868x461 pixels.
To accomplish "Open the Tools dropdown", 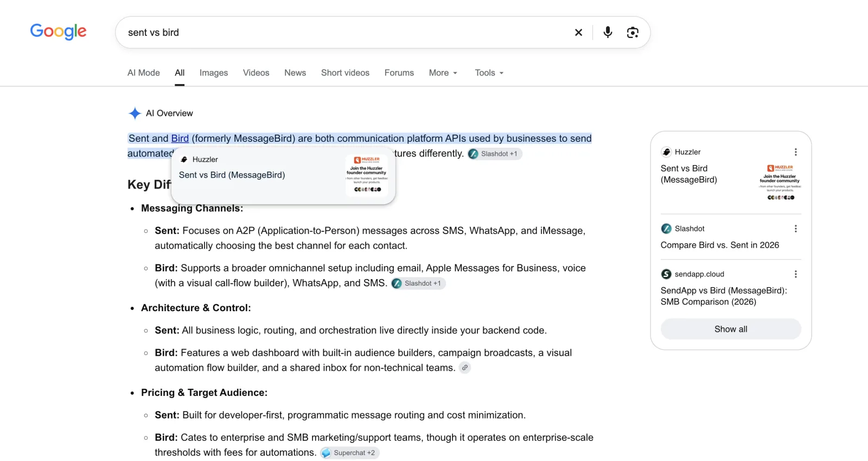I will tap(489, 73).
